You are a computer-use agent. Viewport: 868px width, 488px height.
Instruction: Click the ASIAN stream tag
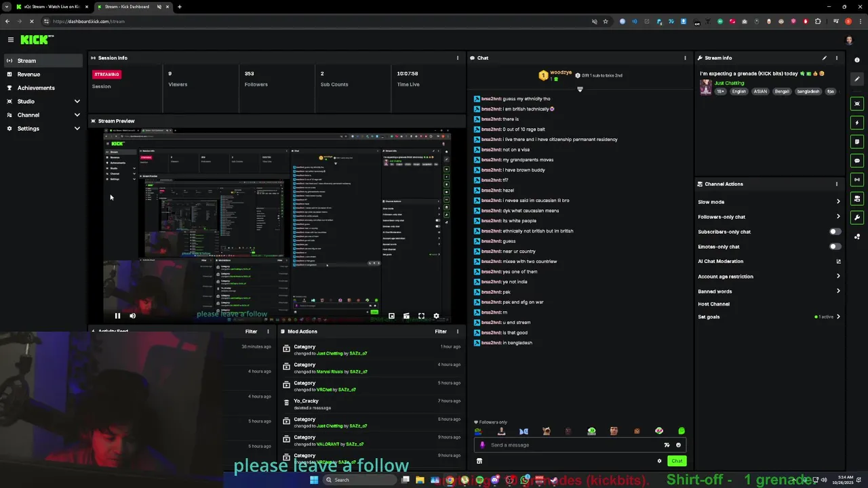759,91
